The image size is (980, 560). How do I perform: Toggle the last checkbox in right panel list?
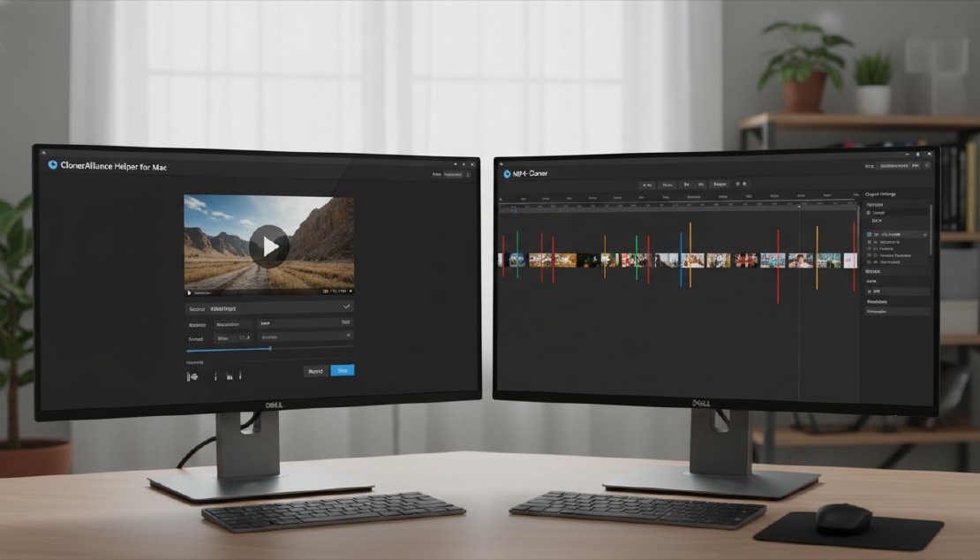pos(869,262)
